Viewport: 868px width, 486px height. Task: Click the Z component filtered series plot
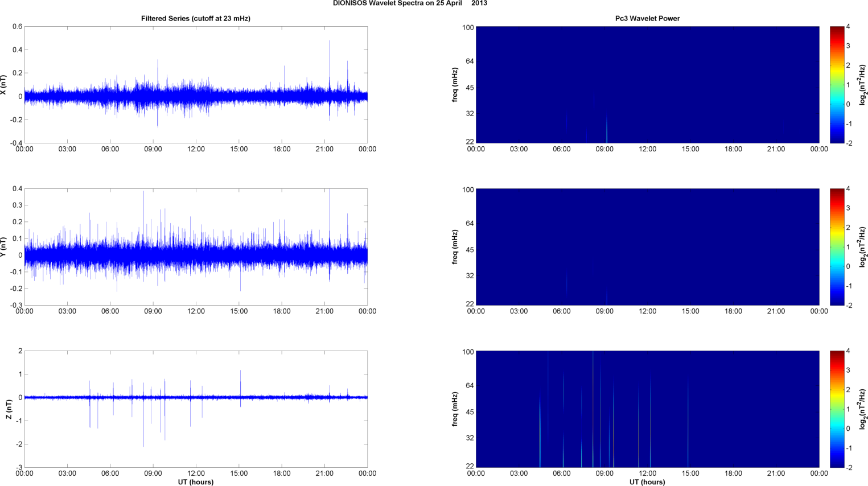(x=196, y=409)
